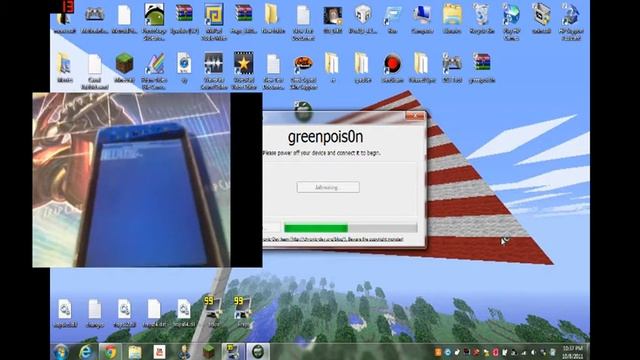Click the Jailbreaking button in greenpois0n
This screenshot has height=360, width=640.
click(328, 187)
